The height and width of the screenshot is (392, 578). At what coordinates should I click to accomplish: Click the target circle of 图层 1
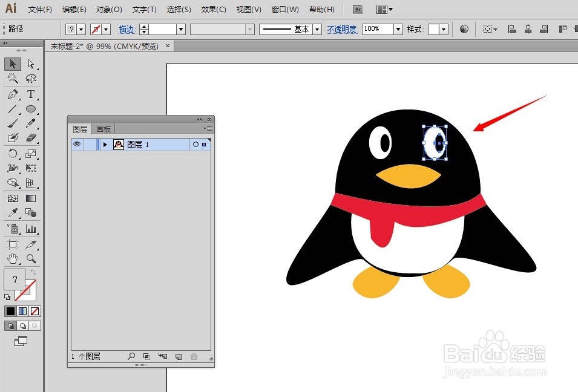[195, 145]
